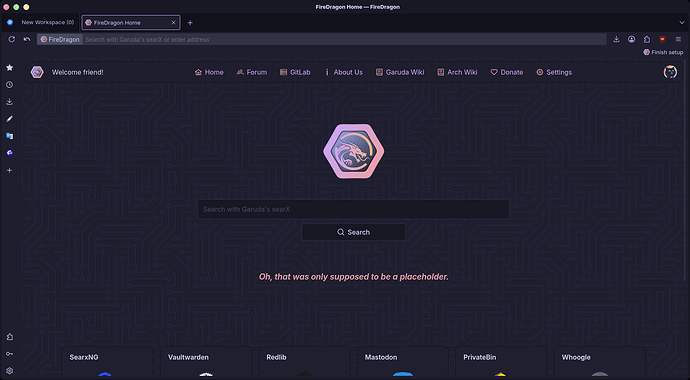Open the History clock in the sidebar
Viewport: 690px width, 380px height.
(x=10, y=85)
